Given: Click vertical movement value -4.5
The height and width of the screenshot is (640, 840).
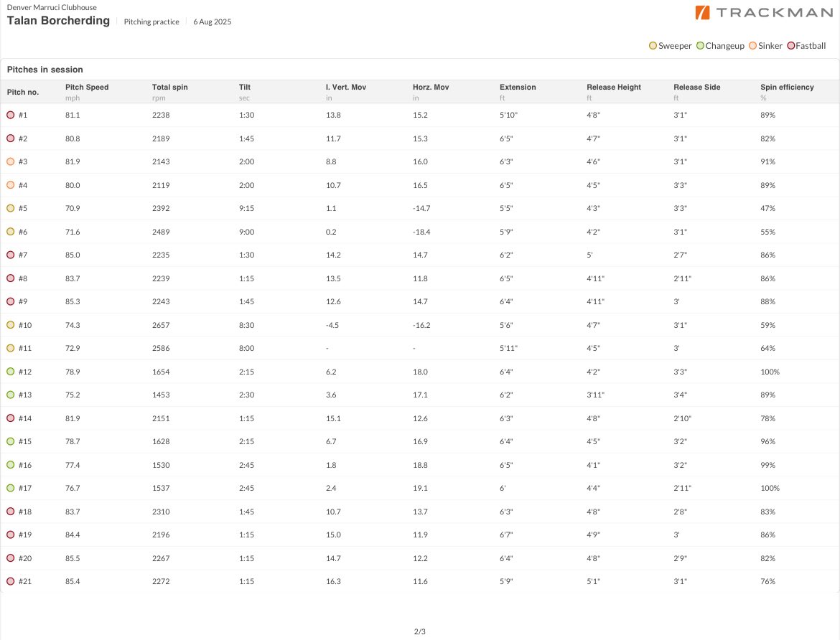Looking at the screenshot, I should (x=332, y=325).
